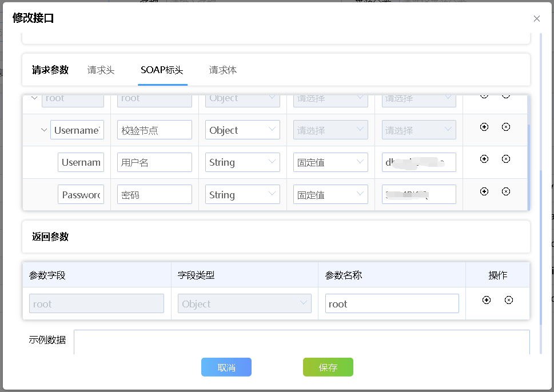Click the 保存 save button
Viewport: 554px width, 392px height.
(x=328, y=367)
